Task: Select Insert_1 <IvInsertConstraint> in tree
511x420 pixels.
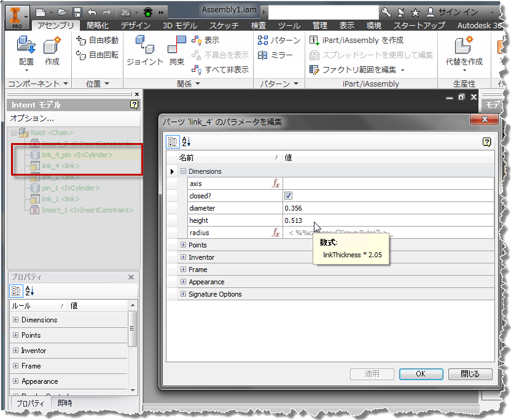Action: [x=87, y=210]
